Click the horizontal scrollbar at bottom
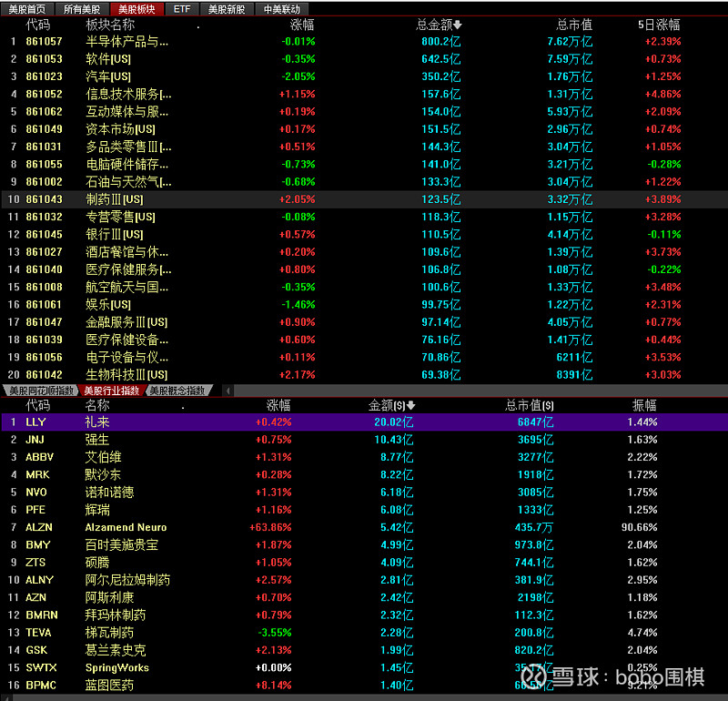This screenshot has height=701, width=728. pos(364,697)
